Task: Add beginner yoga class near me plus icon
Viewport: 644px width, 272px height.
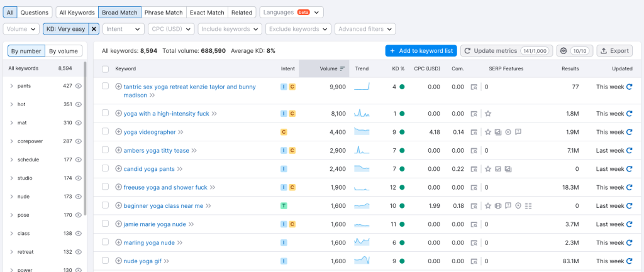Action: point(119,206)
